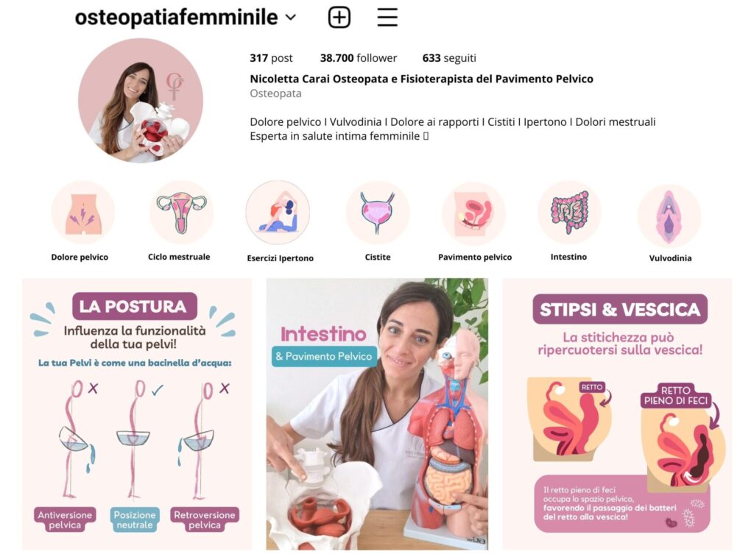View the Esercizi Ipertono highlight
This screenshot has width=754, height=560.
pos(278,213)
